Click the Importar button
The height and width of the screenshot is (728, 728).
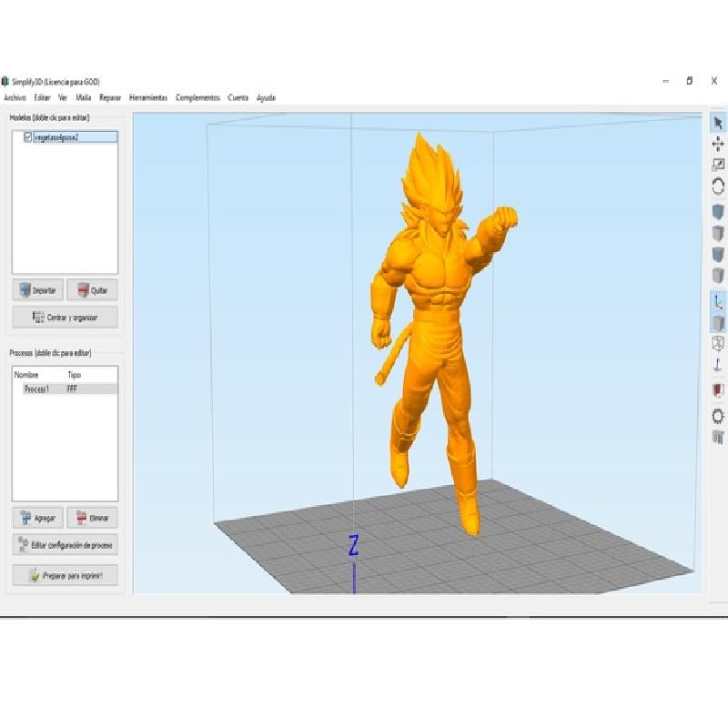pos(37,290)
